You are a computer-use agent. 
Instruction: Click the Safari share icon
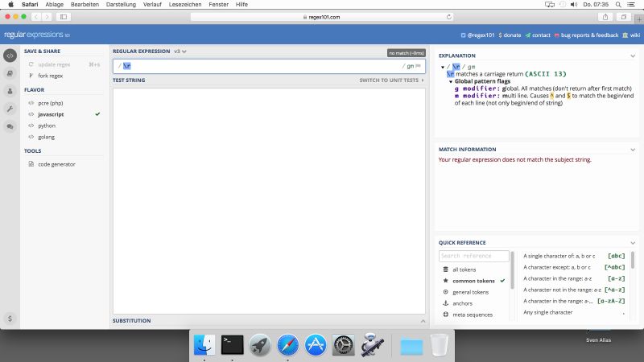pos(605,17)
